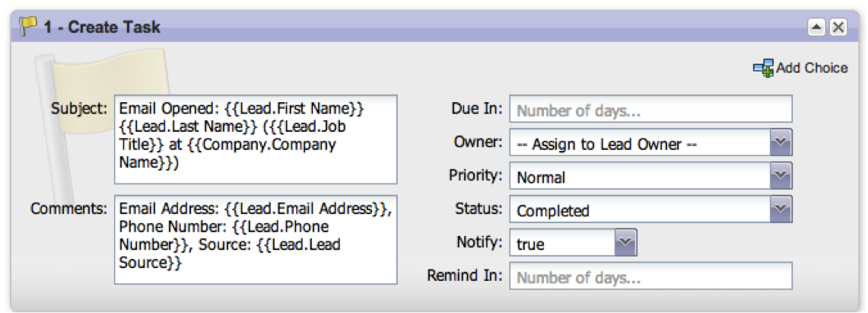The height and width of the screenshot is (313, 868).
Task: Click the '1 - Create Task' title
Action: [103, 27]
